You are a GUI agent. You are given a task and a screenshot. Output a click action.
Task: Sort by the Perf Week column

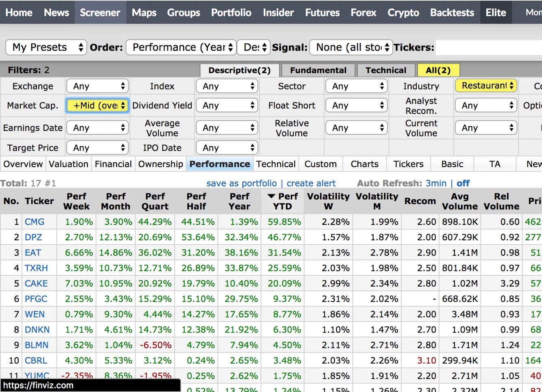tap(76, 201)
